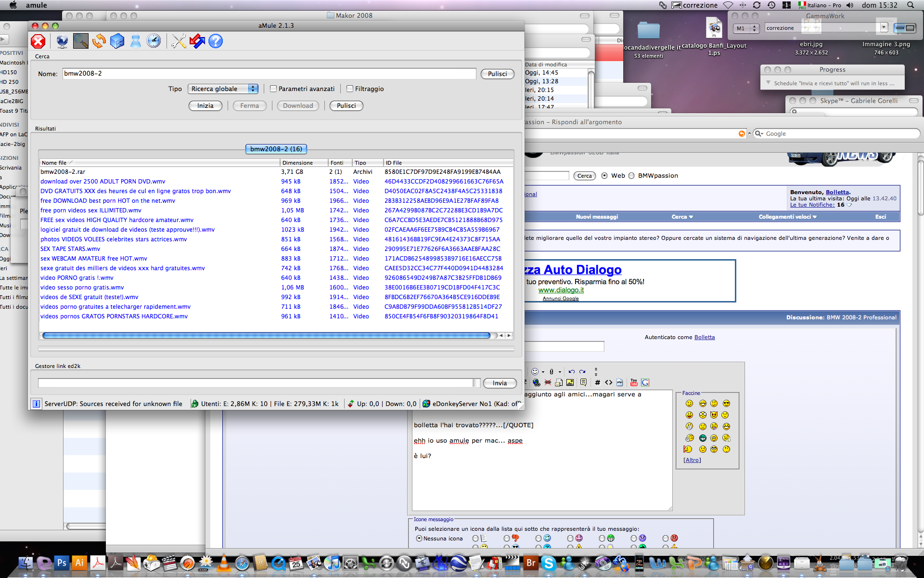The width and height of the screenshot is (924, 578).
Task: Insert the sunglasses smiley from Faccine
Action: pos(726,403)
